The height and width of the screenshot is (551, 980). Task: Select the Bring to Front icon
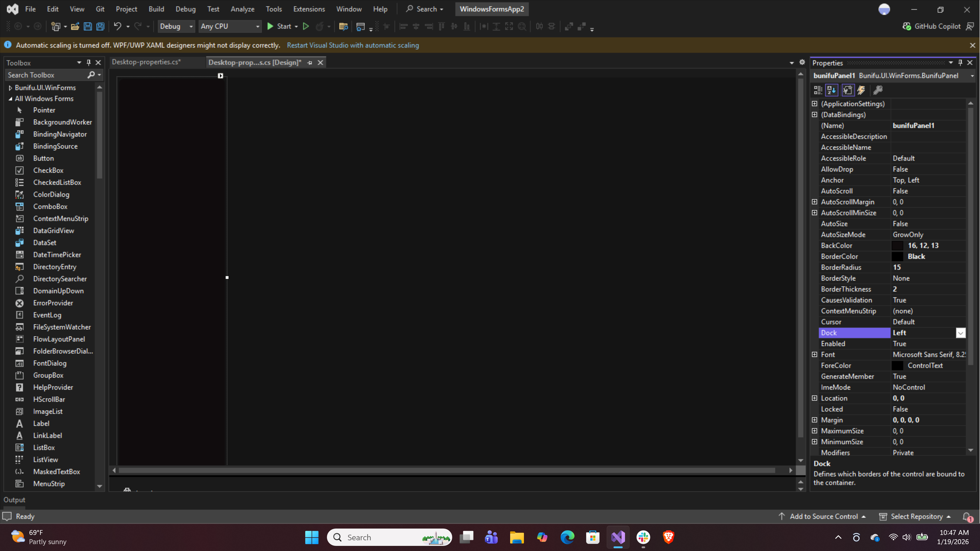568,26
